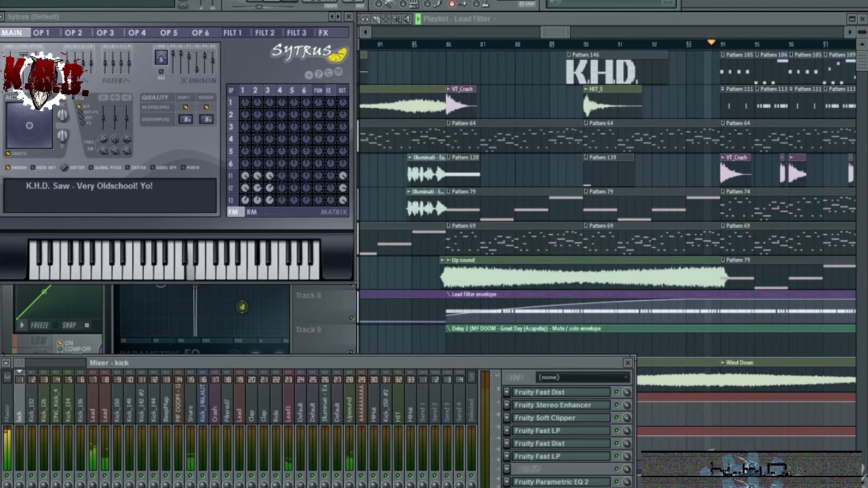Click the Softer knob in Sytrus
This screenshot has height=488, width=868.
[x=64, y=167]
